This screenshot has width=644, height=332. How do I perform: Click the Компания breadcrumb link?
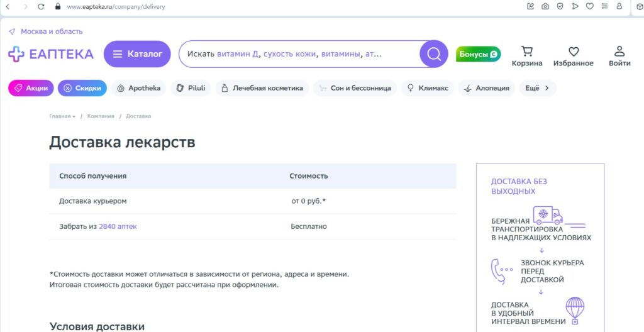click(x=101, y=116)
